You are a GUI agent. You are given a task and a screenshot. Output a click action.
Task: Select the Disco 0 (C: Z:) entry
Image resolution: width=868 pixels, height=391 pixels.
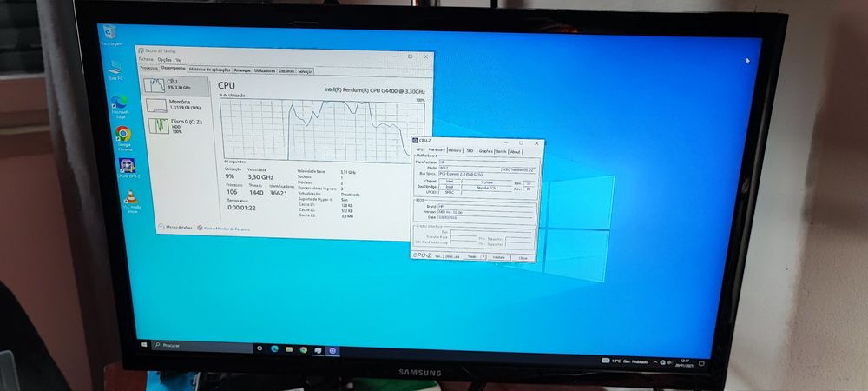(178, 125)
